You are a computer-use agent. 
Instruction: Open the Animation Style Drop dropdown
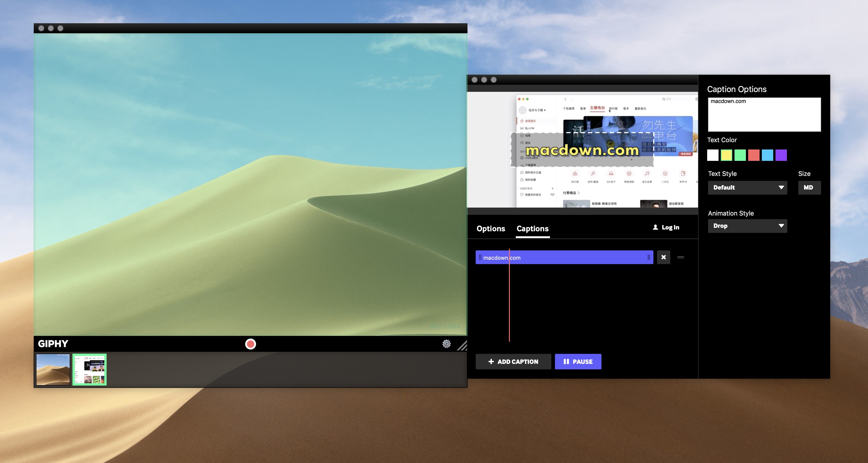(x=747, y=226)
